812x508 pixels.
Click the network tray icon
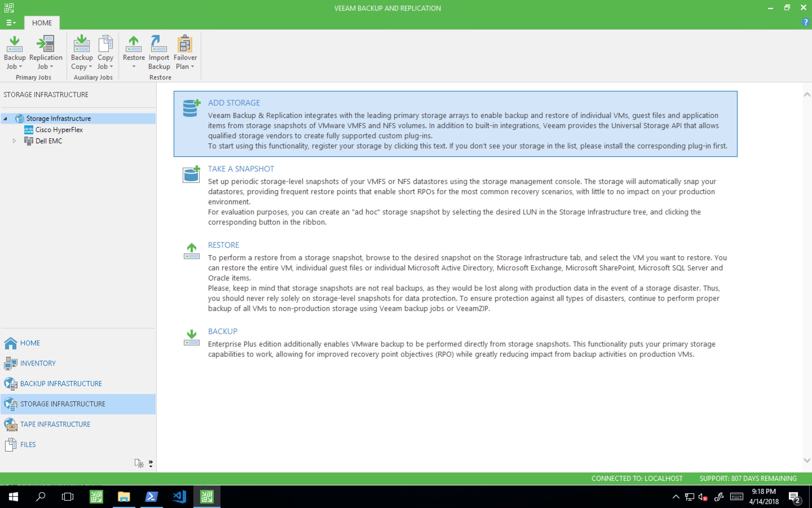tap(689, 497)
